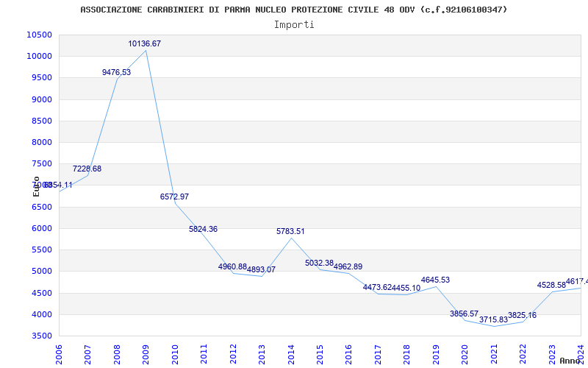Click the y-axis value 5500
Image resolution: width=588 pixels, height=368 pixels.
(x=41, y=250)
